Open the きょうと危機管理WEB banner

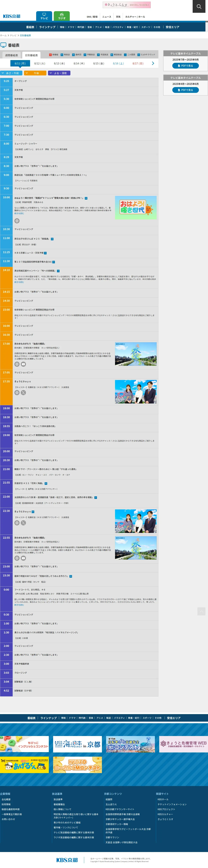point(184,744)
